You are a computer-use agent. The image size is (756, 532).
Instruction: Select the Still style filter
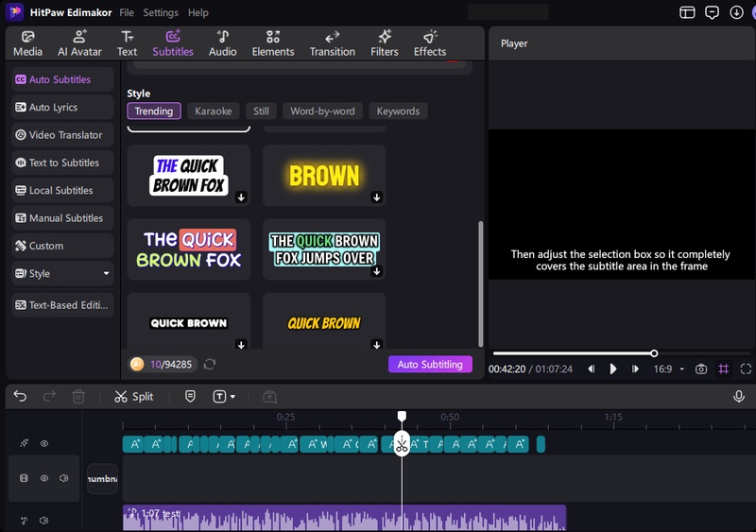(261, 111)
